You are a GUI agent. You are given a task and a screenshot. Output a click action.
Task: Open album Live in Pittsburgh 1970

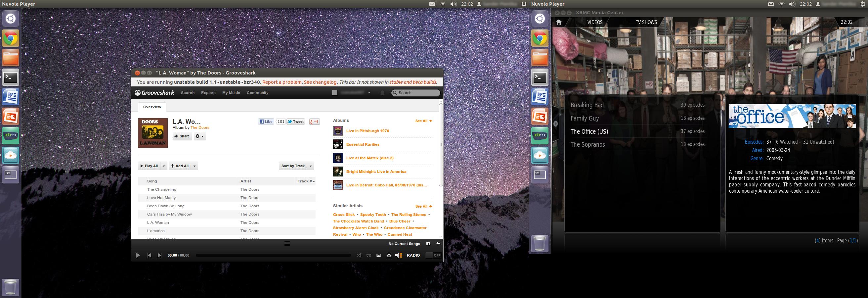368,131
